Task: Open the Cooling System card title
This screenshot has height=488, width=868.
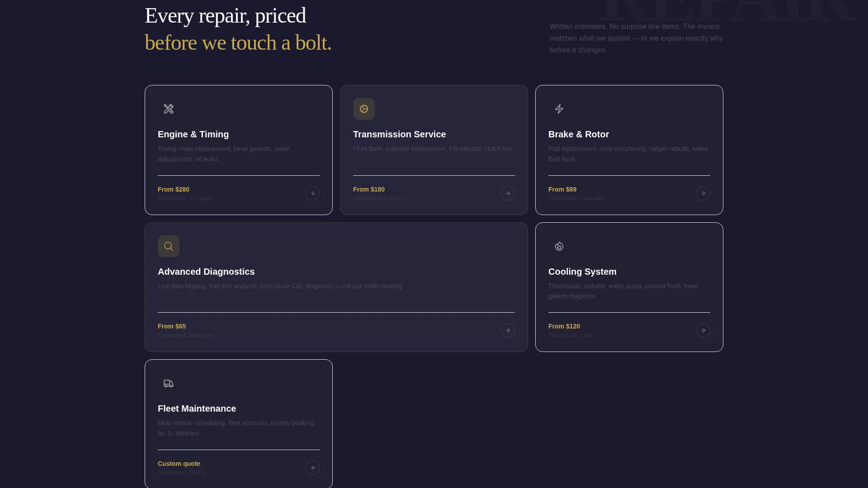Action: point(582,272)
